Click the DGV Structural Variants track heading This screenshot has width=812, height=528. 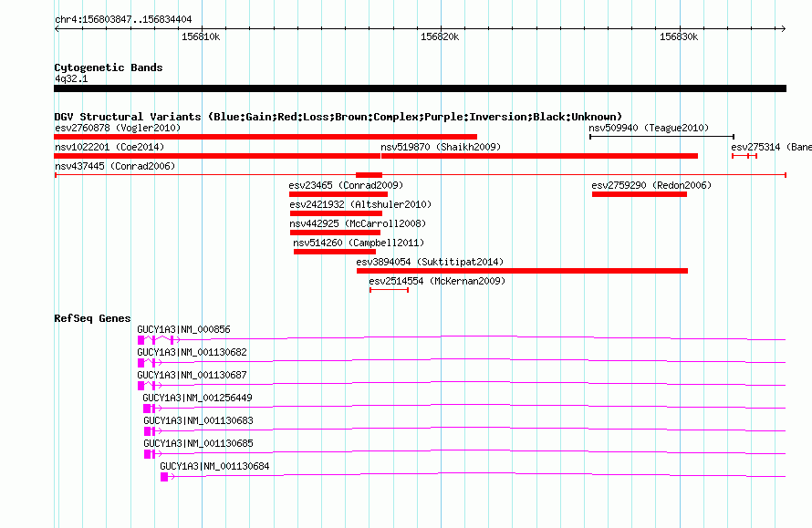338,117
